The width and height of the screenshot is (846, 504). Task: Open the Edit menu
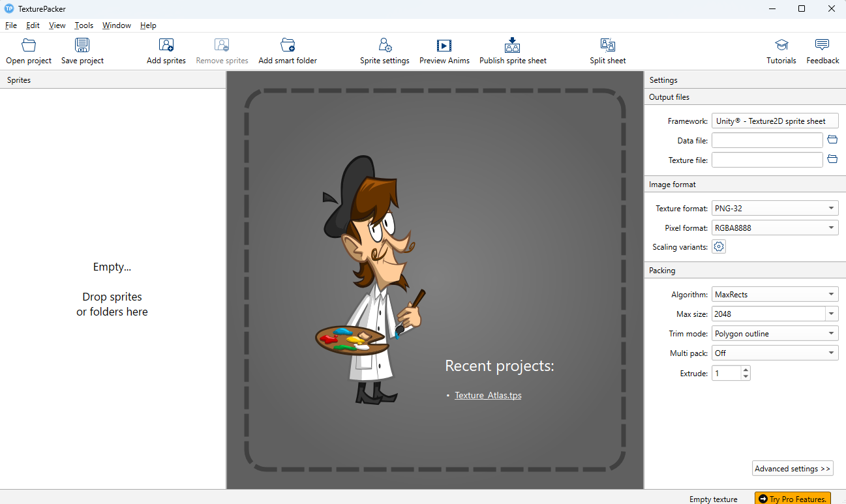click(33, 25)
